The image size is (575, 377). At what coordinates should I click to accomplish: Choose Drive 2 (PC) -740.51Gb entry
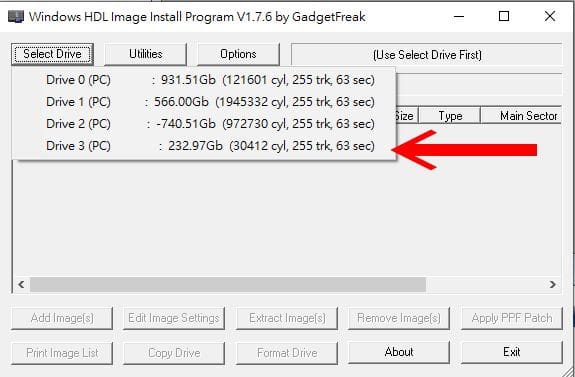[204, 124]
